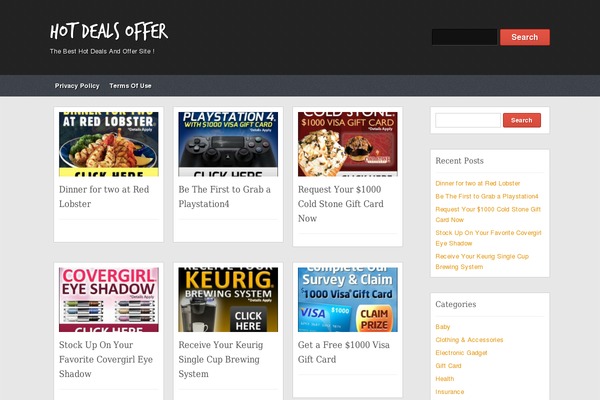
Task: Open post title Receive Your Keurig Single Cup Brewing System
Action: [x=221, y=359]
